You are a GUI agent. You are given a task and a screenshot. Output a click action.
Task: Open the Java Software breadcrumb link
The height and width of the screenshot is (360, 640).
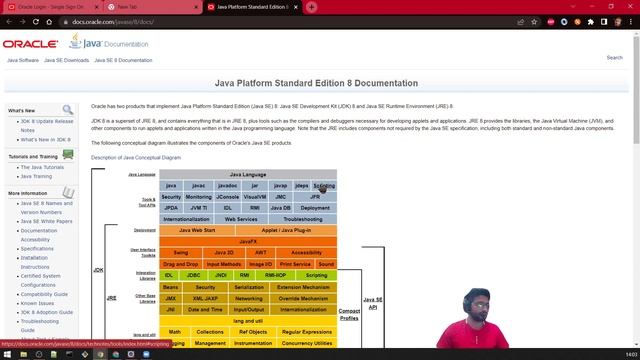pyautogui.click(x=23, y=60)
